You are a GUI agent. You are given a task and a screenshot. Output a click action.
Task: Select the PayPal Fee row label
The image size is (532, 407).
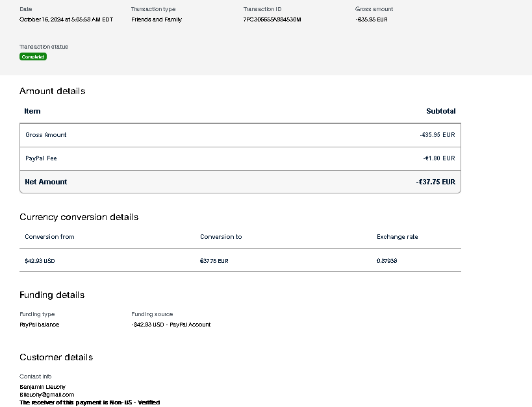tap(41, 158)
